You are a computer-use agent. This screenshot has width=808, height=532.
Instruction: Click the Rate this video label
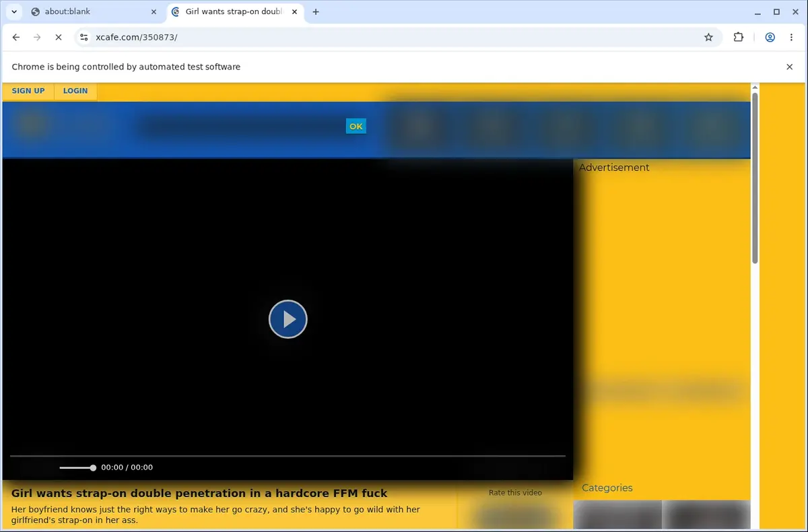point(515,493)
